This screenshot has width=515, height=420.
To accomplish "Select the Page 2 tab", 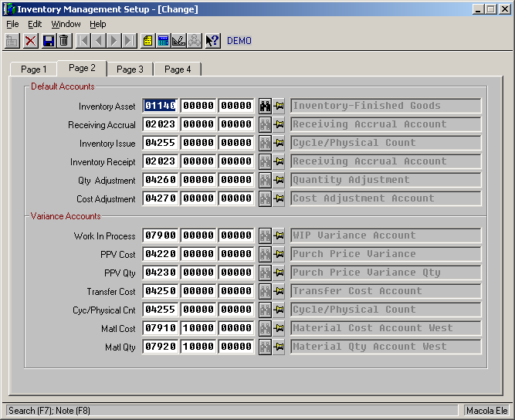I will pos(82,68).
